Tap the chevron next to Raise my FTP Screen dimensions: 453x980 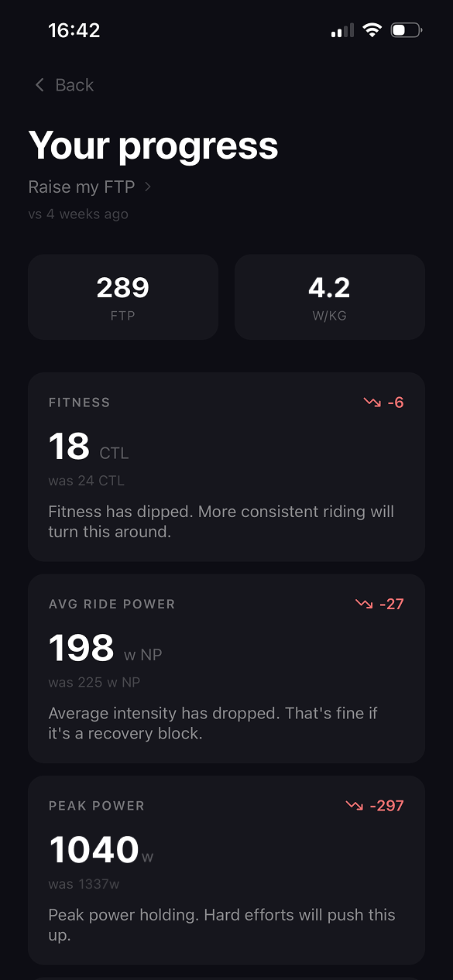tap(147, 187)
